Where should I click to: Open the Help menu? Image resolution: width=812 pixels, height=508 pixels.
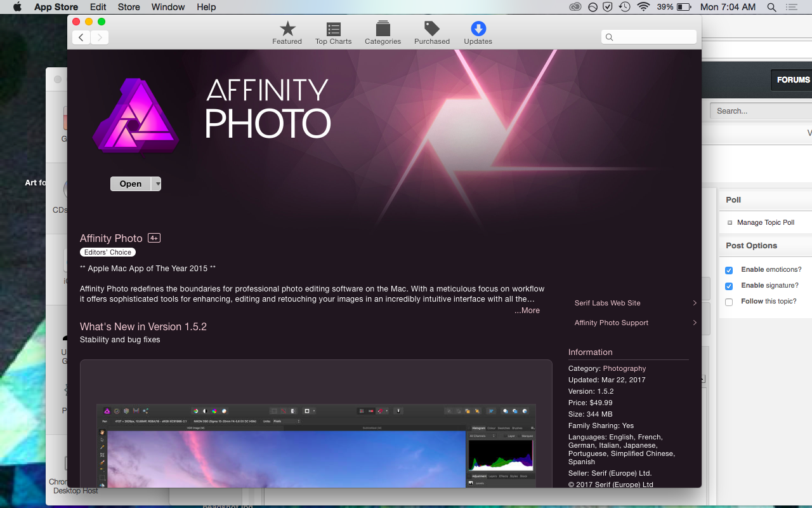(x=206, y=7)
